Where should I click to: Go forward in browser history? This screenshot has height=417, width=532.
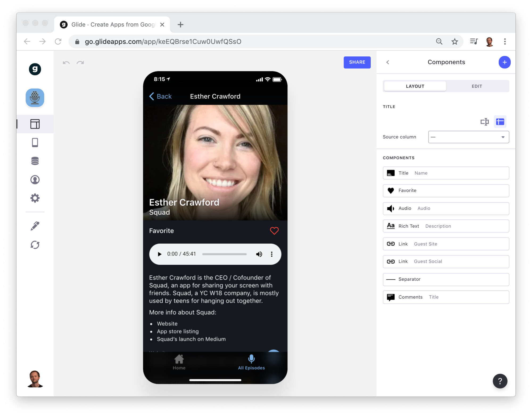pyautogui.click(x=42, y=41)
